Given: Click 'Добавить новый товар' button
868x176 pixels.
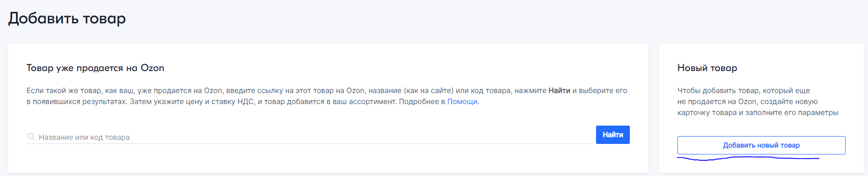Looking at the screenshot, I should coord(761,145).
